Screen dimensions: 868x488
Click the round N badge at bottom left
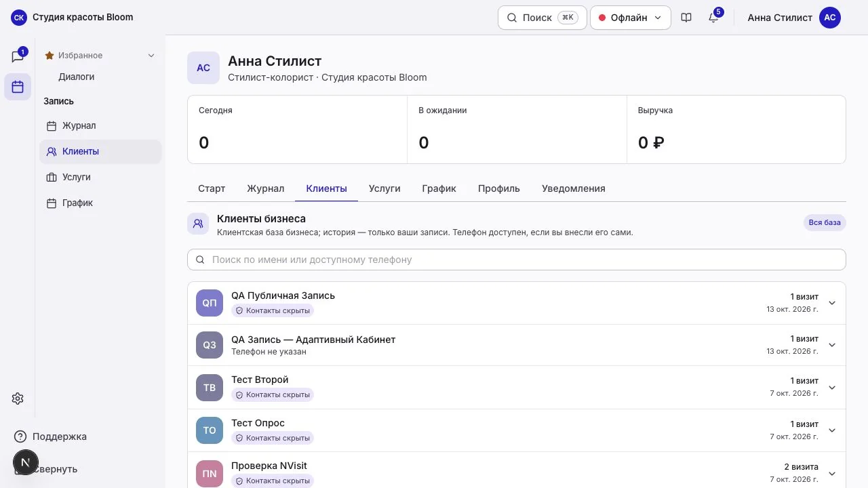26,462
